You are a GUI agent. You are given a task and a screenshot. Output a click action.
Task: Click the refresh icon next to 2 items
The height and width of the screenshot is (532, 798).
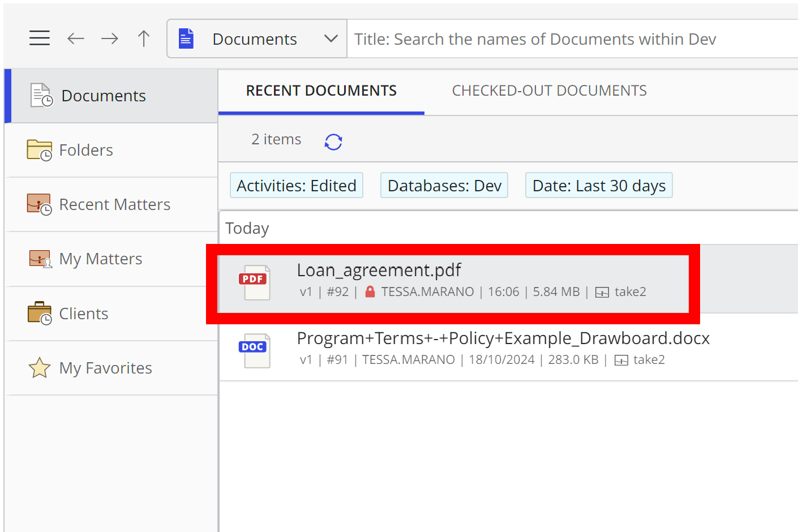click(x=333, y=141)
